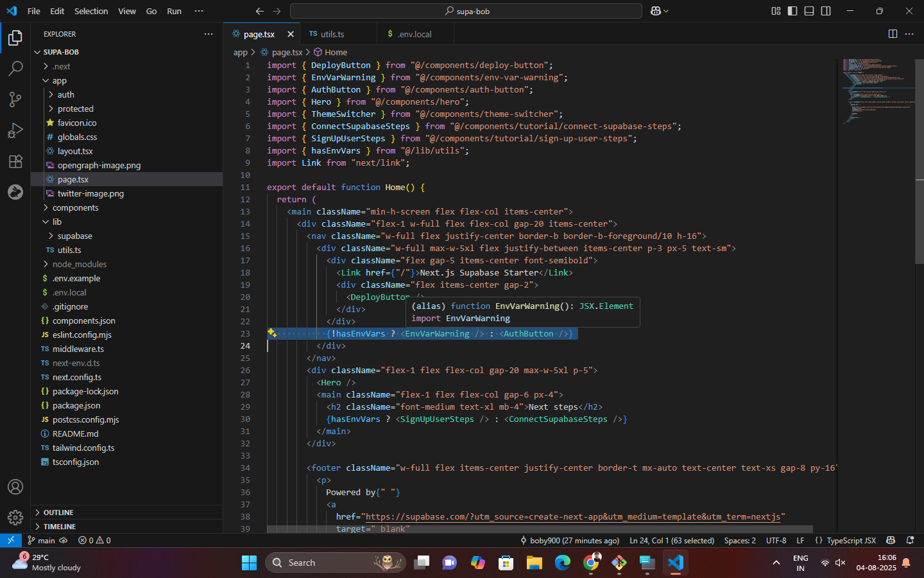
Task: Click the Home breadcrumb item
Action: click(330, 52)
